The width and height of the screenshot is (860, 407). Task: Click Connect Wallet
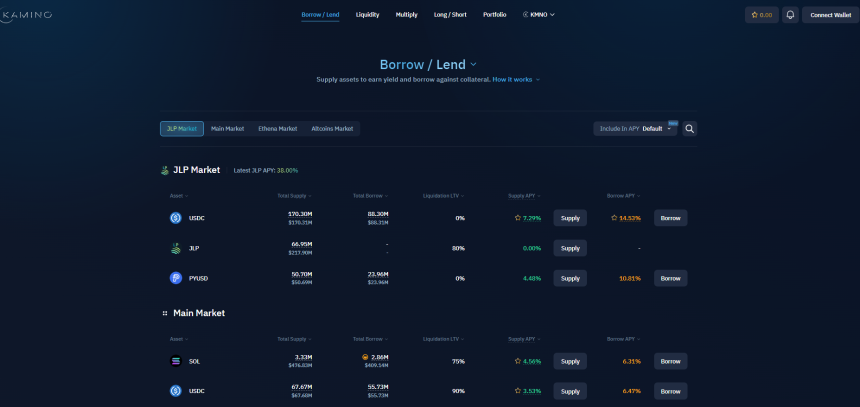click(x=830, y=15)
